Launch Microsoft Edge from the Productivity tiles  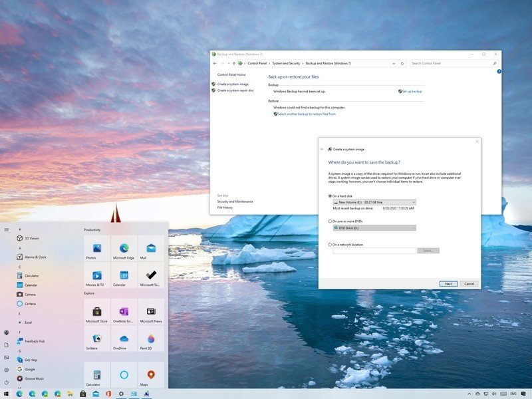124,249
